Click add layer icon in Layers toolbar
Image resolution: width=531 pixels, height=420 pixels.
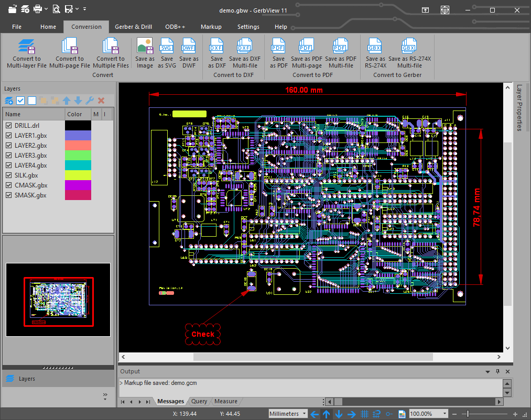coord(9,101)
